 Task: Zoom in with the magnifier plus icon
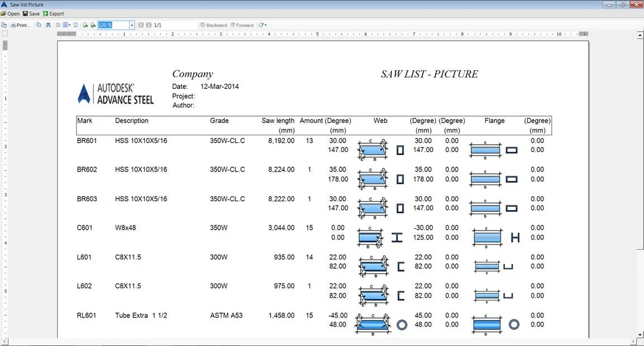[x=93, y=25]
